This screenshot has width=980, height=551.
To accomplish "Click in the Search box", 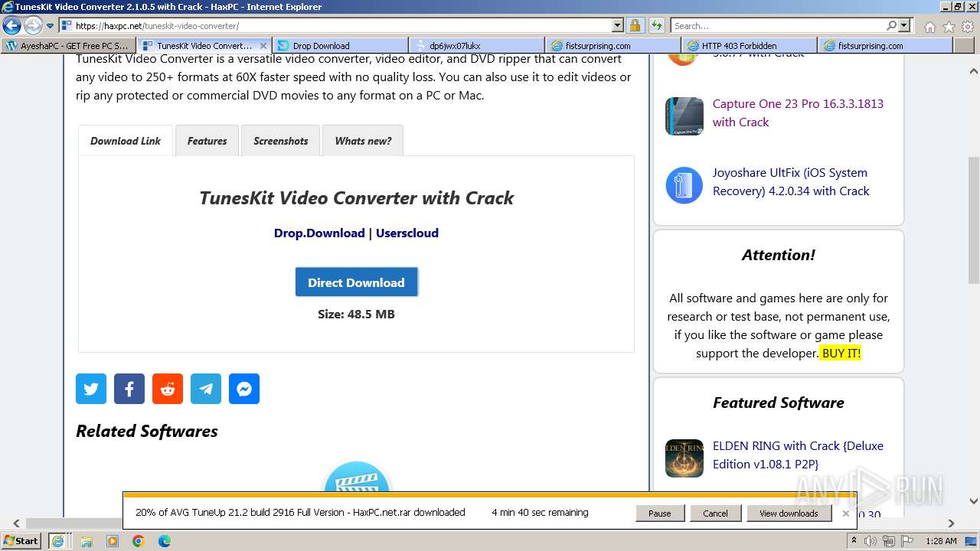I will pyautogui.click(x=777, y=25).
